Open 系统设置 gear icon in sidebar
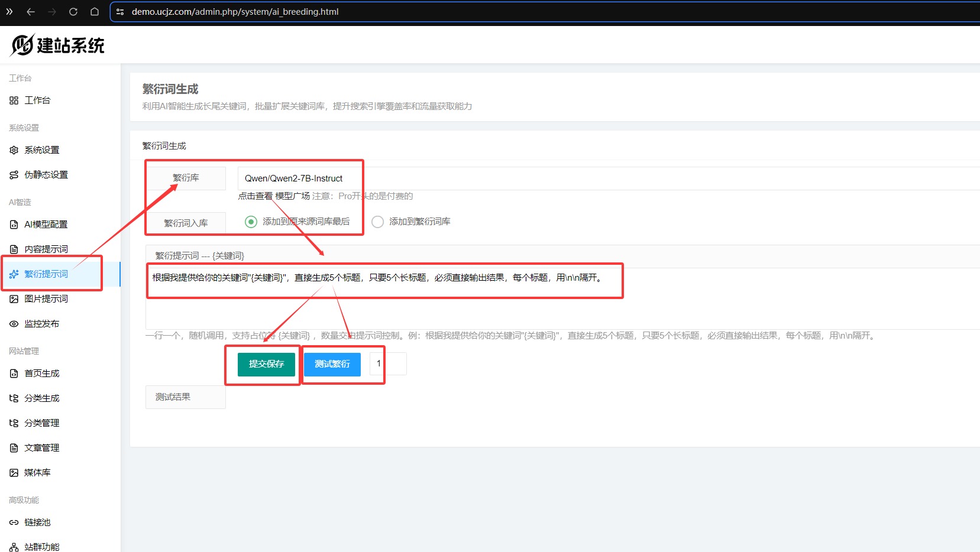 (14, 150)
